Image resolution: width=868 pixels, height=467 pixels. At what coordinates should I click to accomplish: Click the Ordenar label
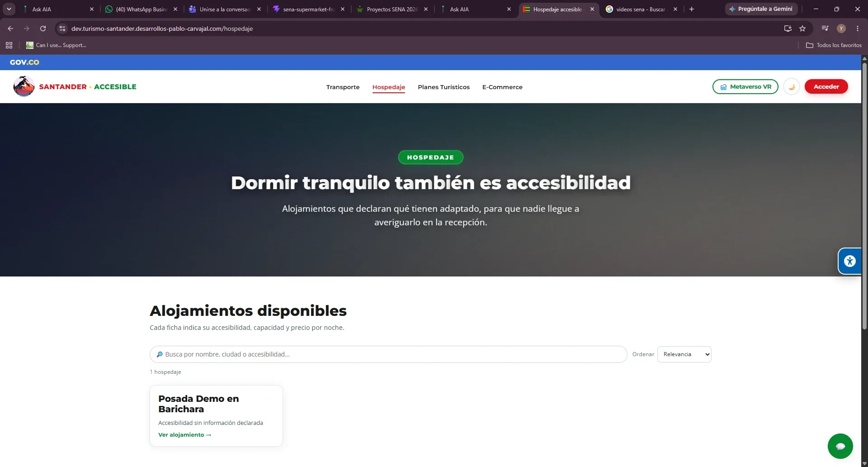coord(643,354)
